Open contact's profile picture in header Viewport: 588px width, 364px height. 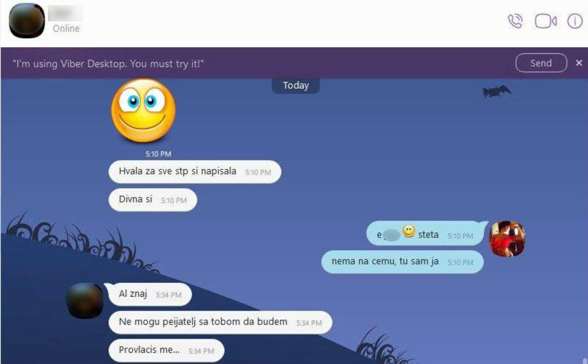pyautogui.click(x=27, y=21)
